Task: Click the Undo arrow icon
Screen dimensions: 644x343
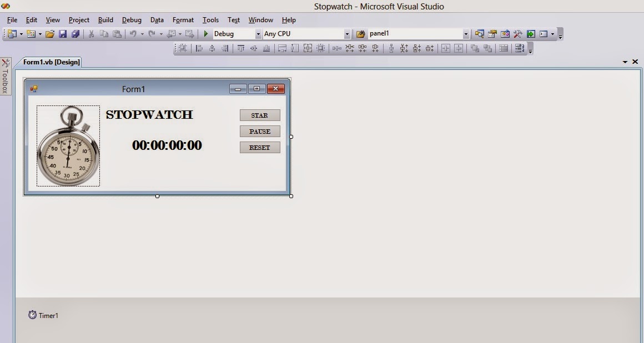Action: 133,34
